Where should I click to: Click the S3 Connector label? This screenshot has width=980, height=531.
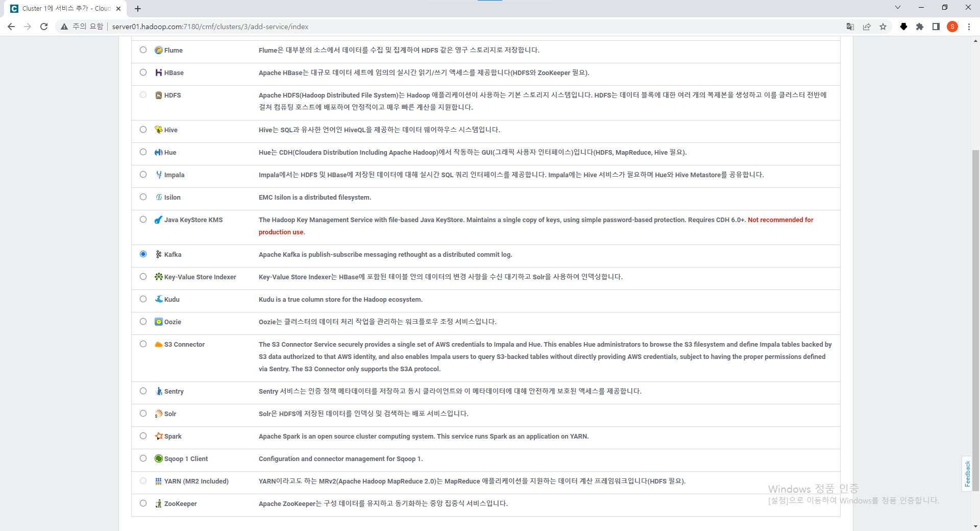click(184, 344)
